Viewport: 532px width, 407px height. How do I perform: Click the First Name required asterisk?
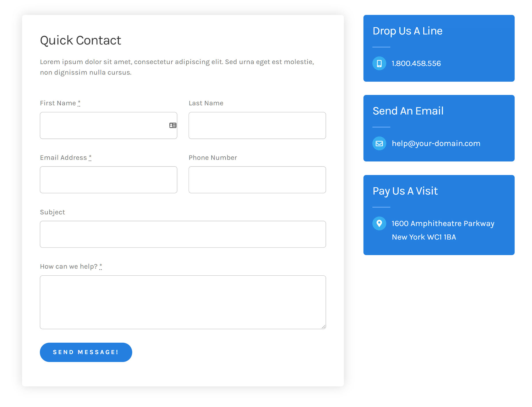pos(79,103)
